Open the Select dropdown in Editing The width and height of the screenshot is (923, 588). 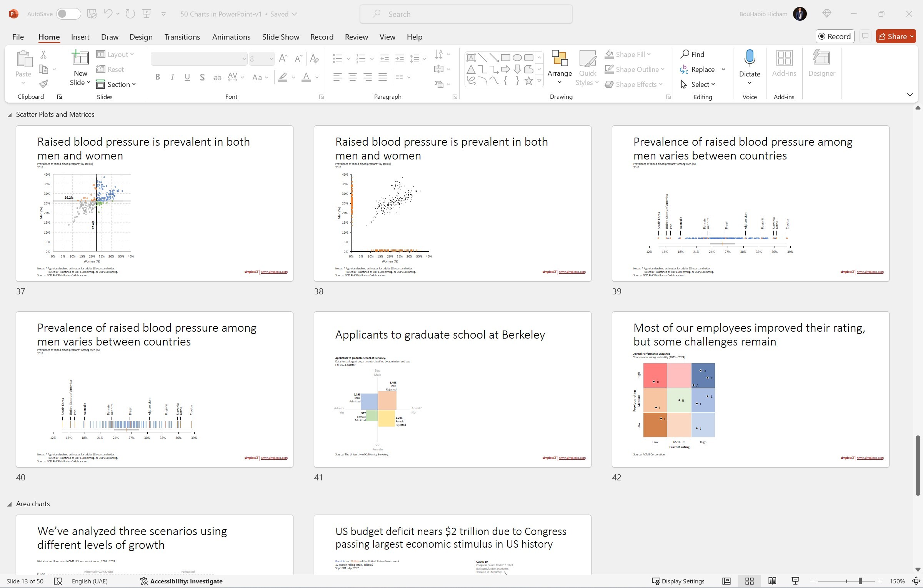698,84
